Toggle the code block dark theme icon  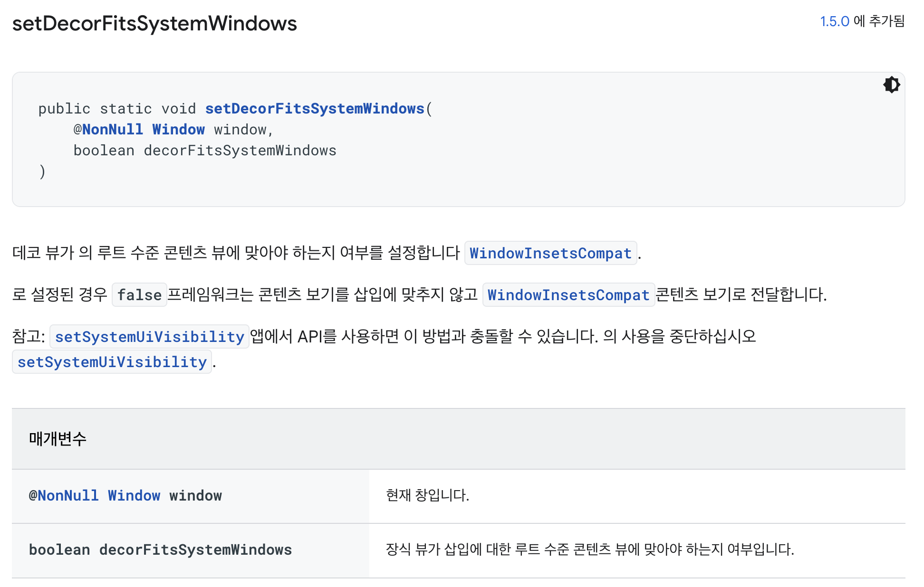point(891,85)
